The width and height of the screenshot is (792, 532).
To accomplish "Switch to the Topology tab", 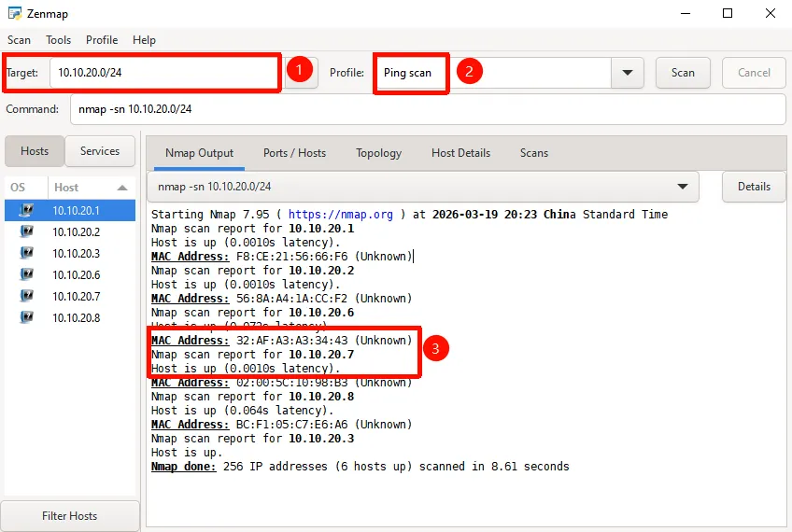I will click(x=378, y=153).
